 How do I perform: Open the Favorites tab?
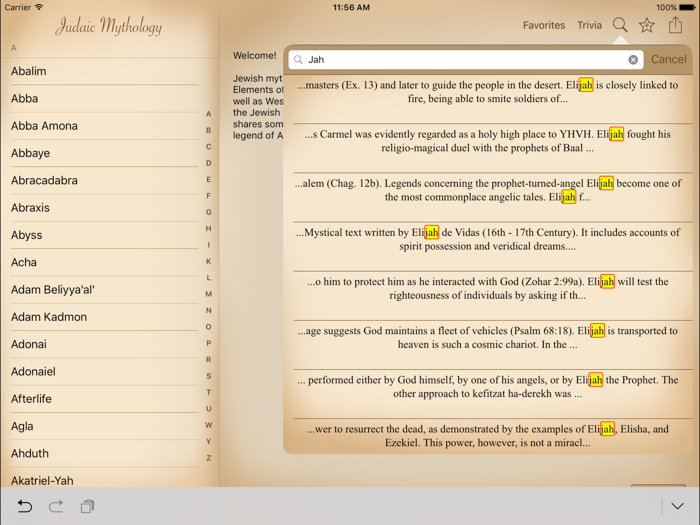tap(543, 25)
